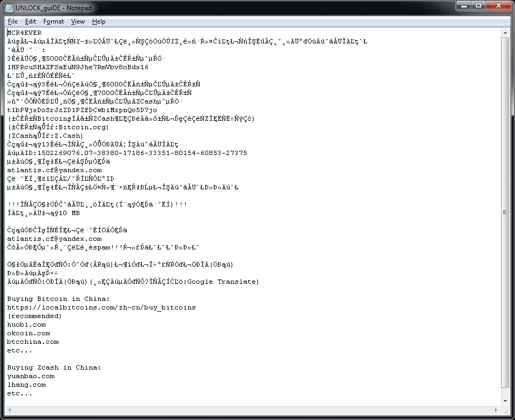Click the localbitcoins.com URL line

click(101, 307)
